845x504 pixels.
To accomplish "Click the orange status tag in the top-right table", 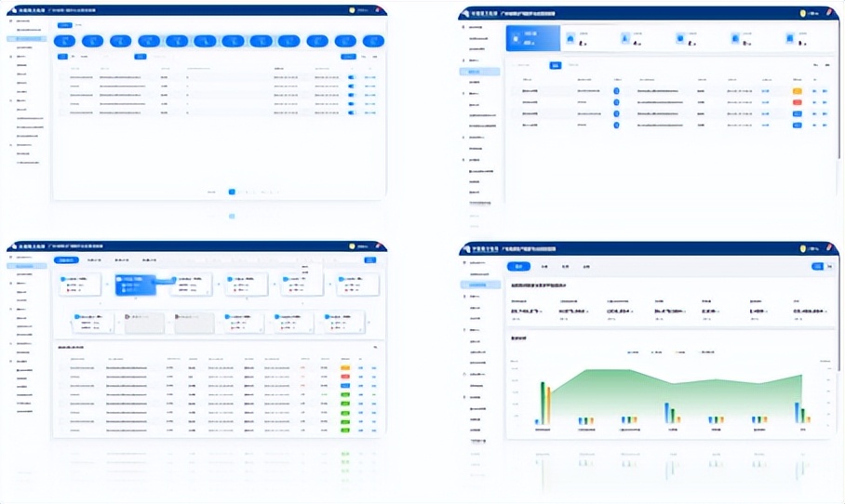I will (797, 91).
